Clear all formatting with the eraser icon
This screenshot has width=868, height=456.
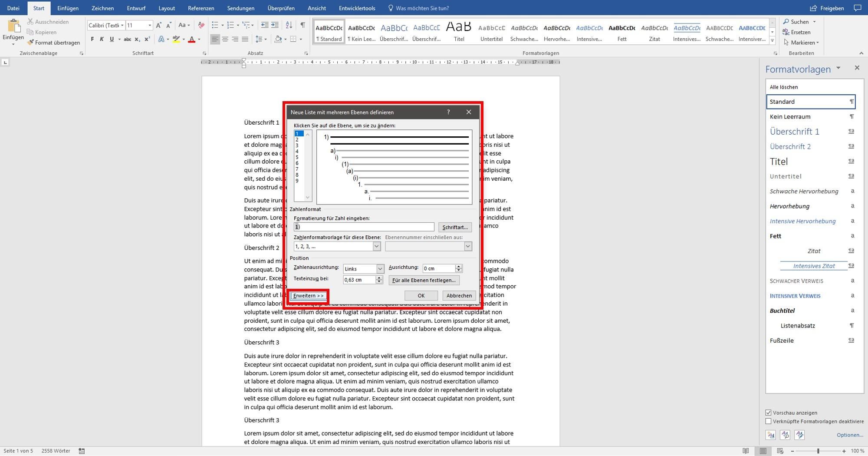pos(201,25)
